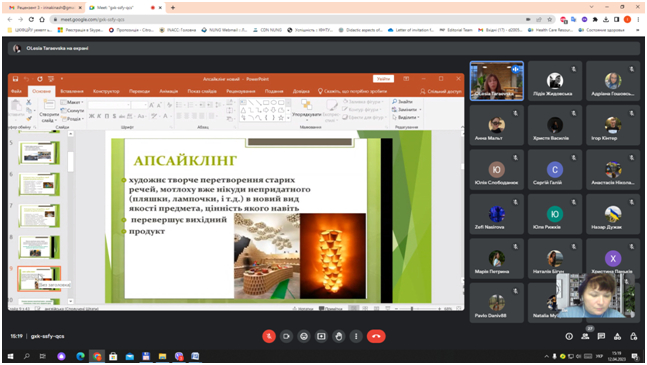
Task: Toggle italic К formatting
Action: pos(99,116)
